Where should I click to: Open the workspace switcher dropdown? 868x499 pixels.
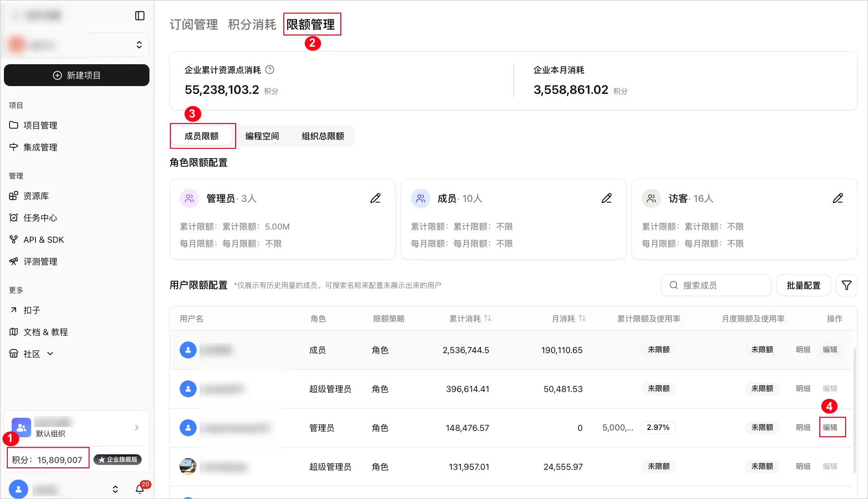[139, 45]
